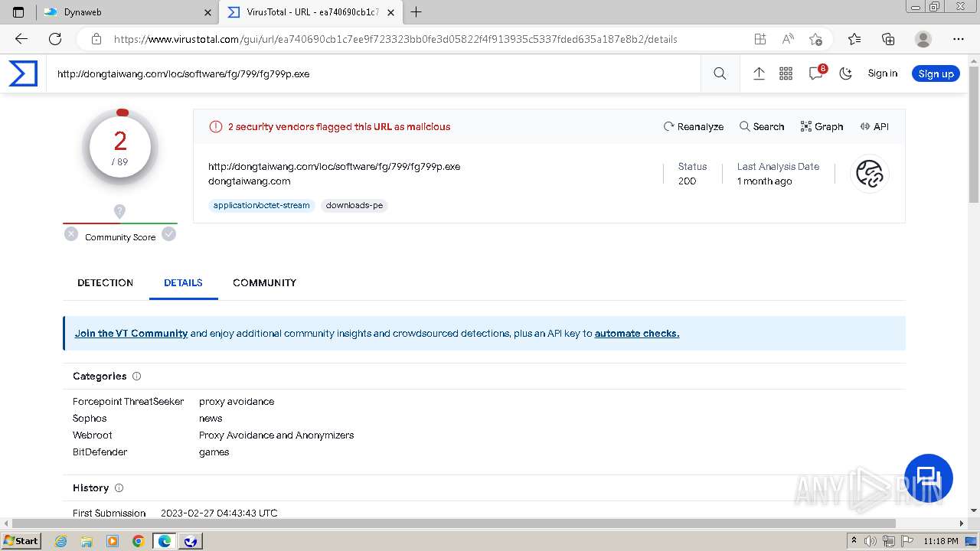
Task: Open the Favorites list icon
Action: pos(854,39)
